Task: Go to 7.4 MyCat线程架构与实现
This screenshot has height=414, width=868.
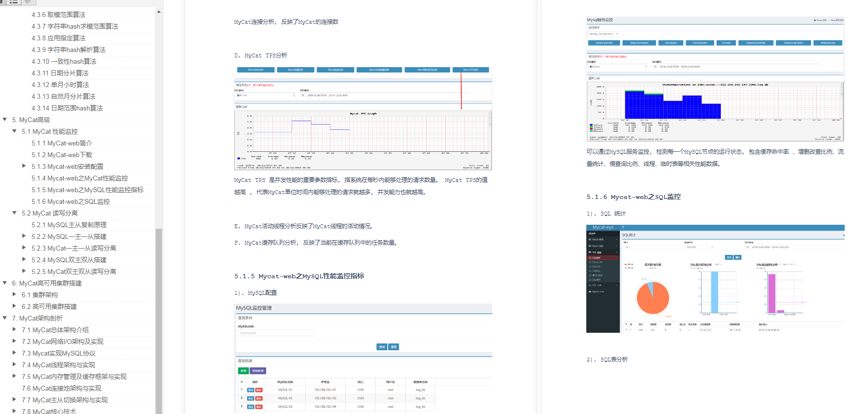Action: click(x=58, y=365)
